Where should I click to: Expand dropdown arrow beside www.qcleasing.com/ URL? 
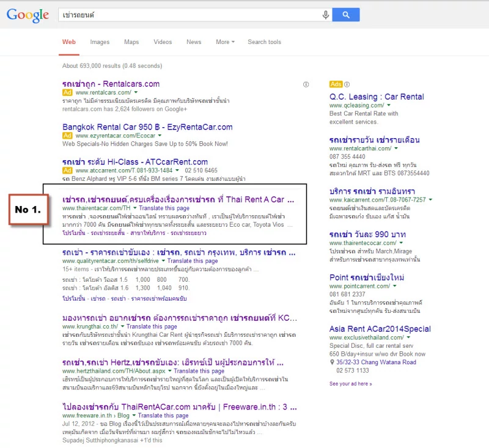point(389,105)
